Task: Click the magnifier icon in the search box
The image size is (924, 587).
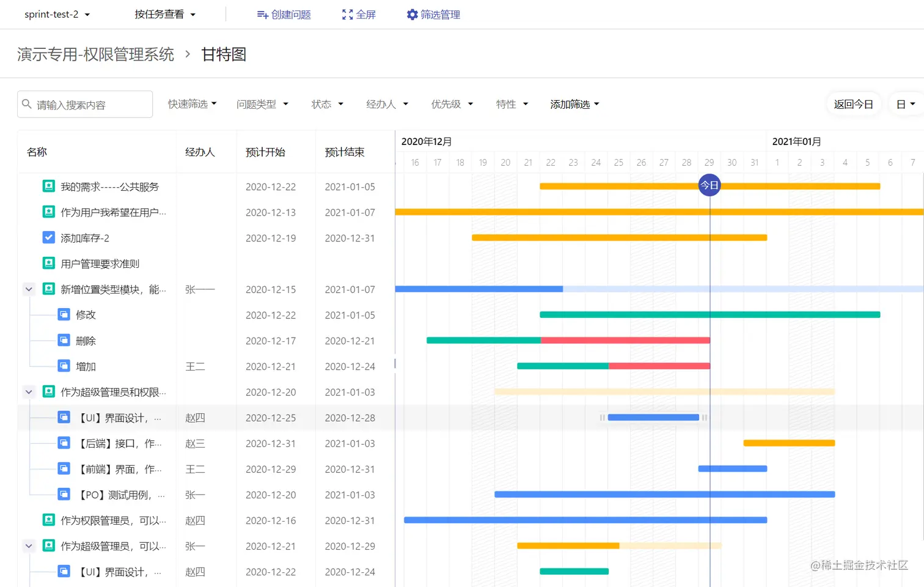Action: (x=27, y=104)
